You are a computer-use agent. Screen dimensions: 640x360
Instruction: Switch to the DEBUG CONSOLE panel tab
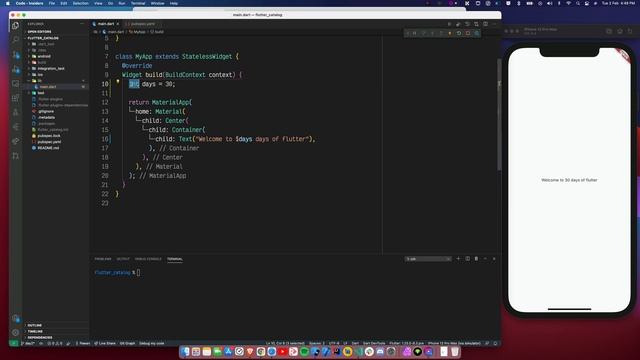[x=148, y=259]
